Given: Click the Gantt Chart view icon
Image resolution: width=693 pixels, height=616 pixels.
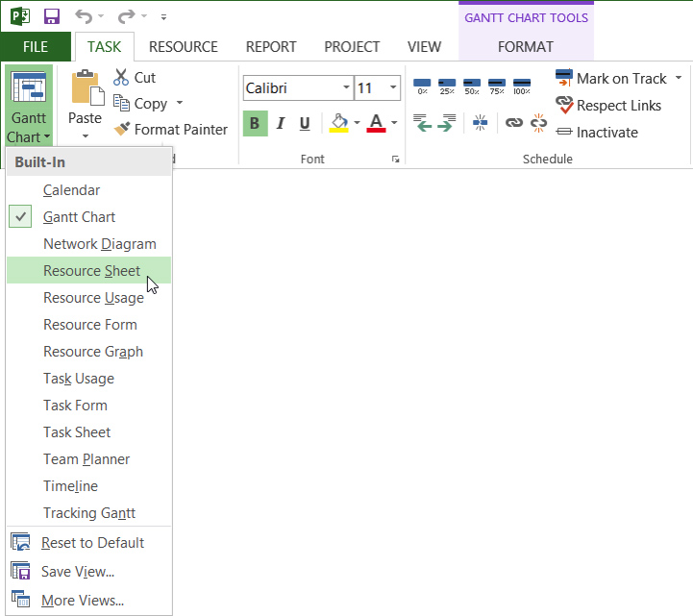Looking at the screenshot, I should 29,87.
